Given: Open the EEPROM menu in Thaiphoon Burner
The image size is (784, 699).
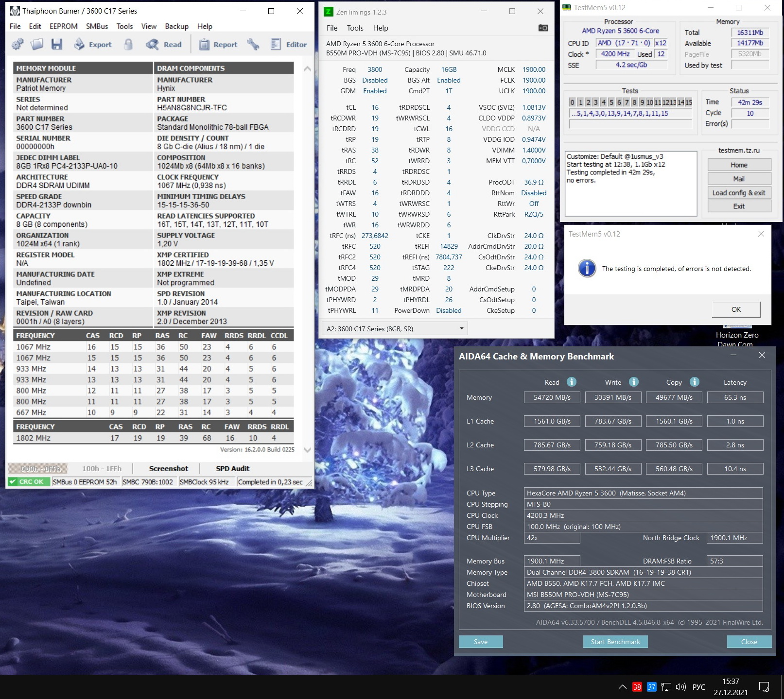Looking at the screenshot, I should coord(63,27).
